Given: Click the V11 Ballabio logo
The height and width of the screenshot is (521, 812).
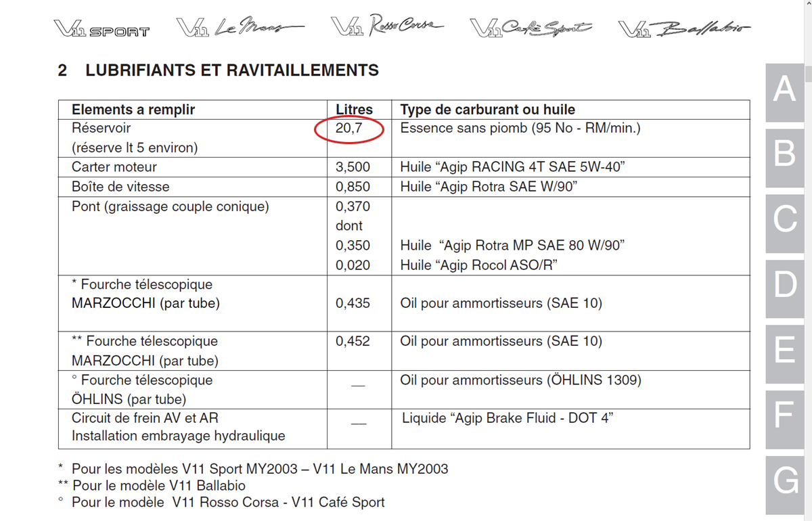Looking at the screenshot, I should pos(684,28).
